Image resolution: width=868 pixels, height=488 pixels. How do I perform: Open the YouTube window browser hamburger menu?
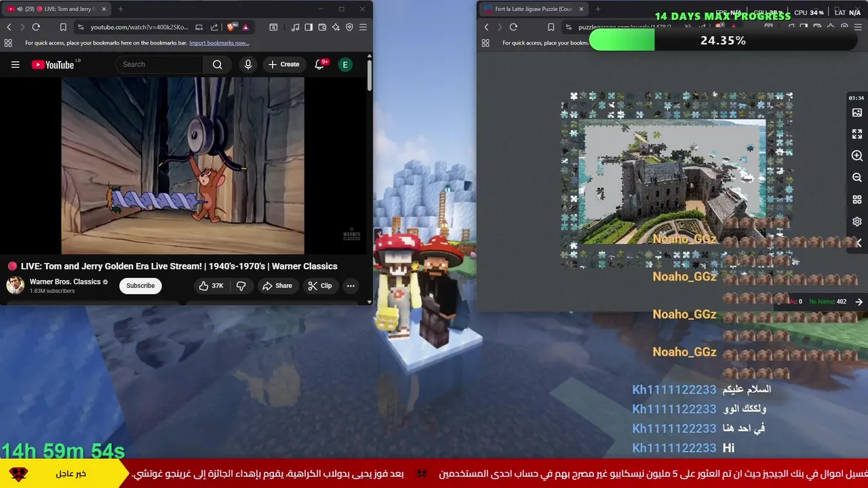(363, 27)
